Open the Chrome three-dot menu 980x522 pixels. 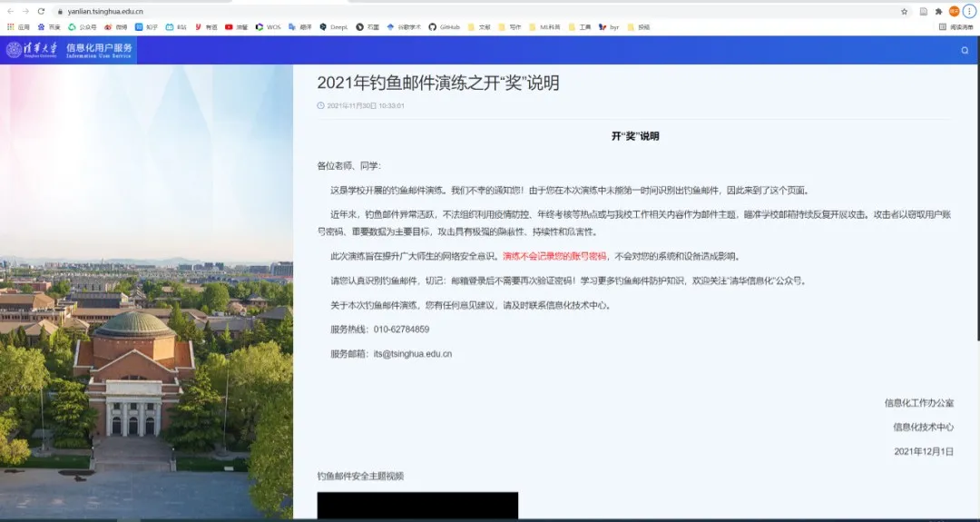[969, 11]
